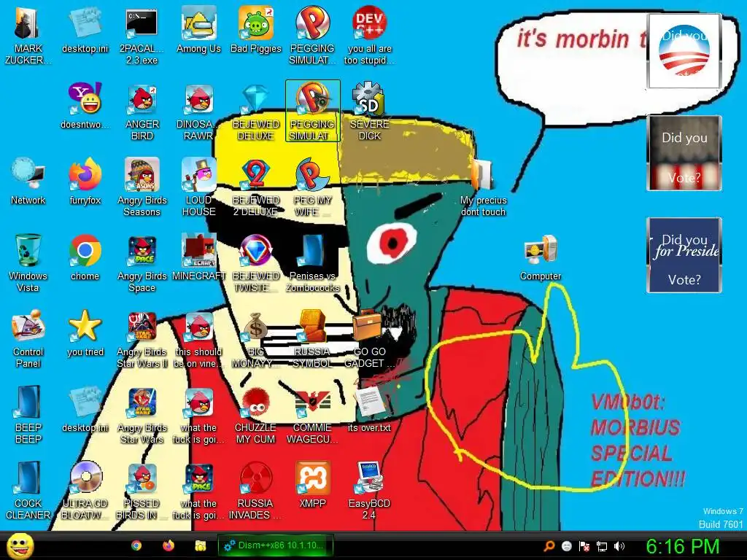Open the Penises vs Zombococks icon

coord(312,262)
